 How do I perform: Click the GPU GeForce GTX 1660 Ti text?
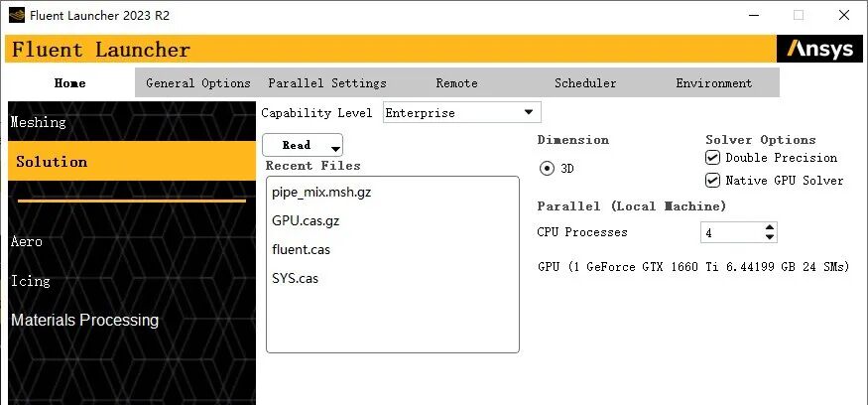pos(693,267)
